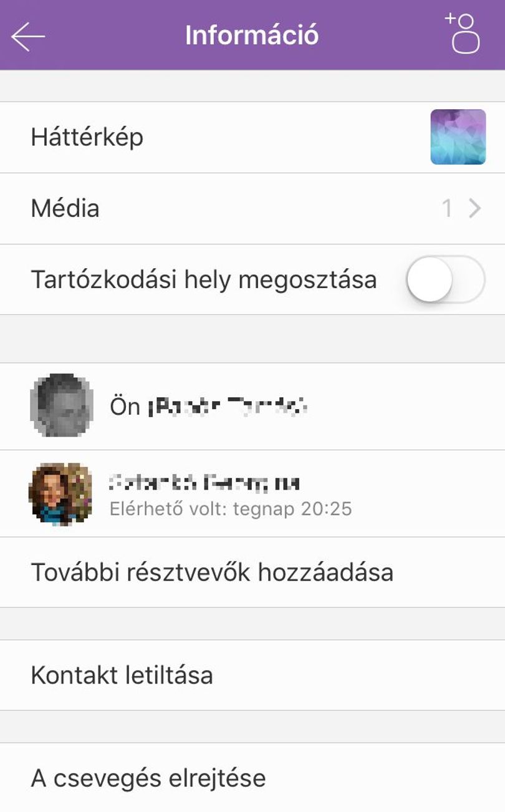
Task: Tap the contact's round profile photo
Action: 60,494
